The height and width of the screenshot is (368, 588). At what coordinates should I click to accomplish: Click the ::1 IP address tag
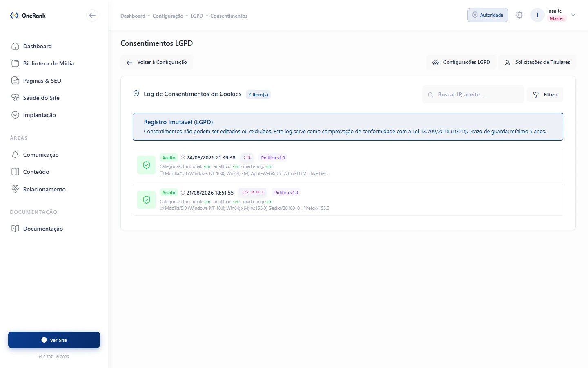[x=247, y=157]
